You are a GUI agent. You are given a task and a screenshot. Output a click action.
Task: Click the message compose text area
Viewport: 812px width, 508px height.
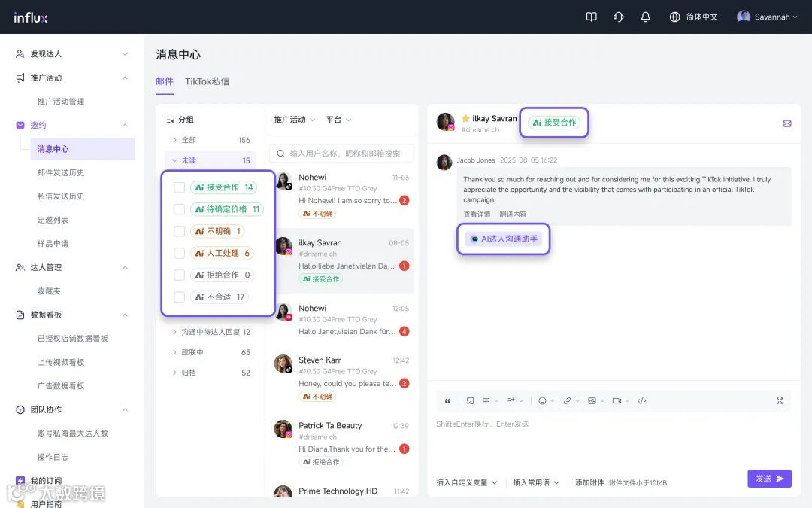pyautogui.click(x=614, y=440)
